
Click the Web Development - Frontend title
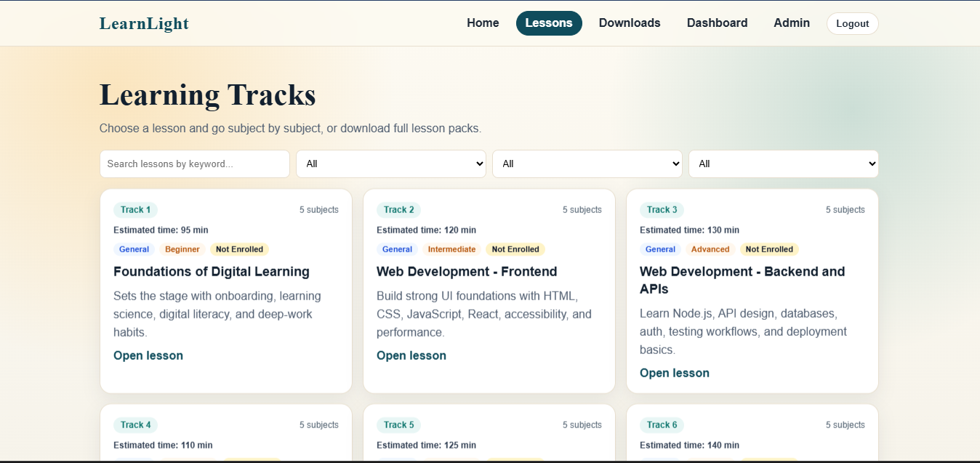pyautogui.click(x=467, y=272)
